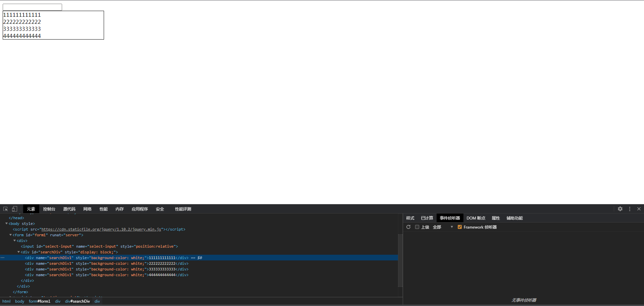Open the 网络 tab
Image resolution: width=644 pixels, height=306 pixels.
click(87, 209)
